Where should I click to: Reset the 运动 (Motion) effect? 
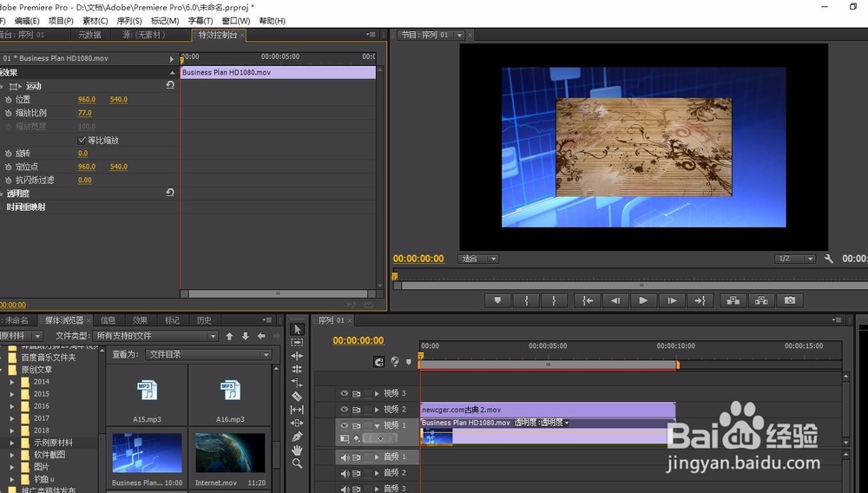coord(170,85)
